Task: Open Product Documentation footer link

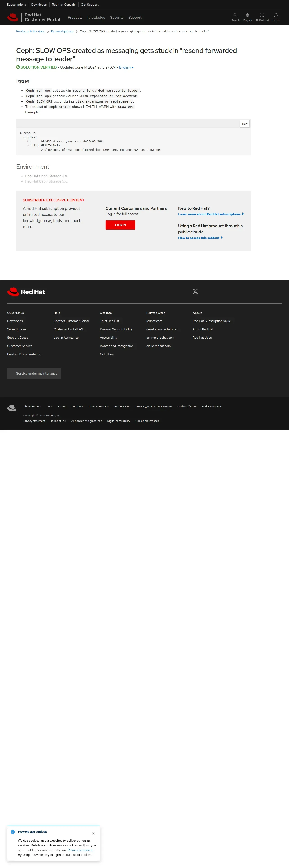Action: [24, 354]
